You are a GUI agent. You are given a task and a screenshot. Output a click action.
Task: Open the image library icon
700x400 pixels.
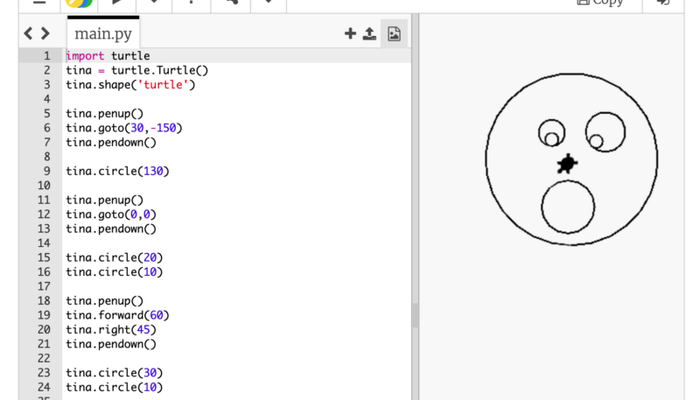(x=394, y=34)
